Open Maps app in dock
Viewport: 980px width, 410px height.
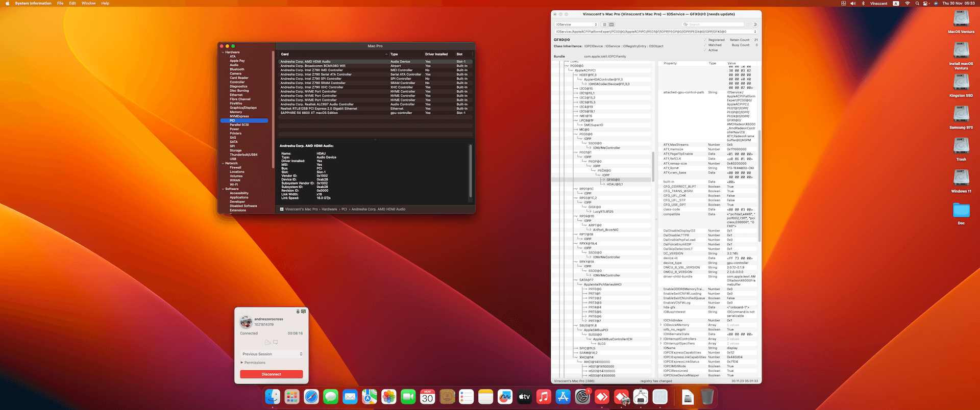click(370, 397)
